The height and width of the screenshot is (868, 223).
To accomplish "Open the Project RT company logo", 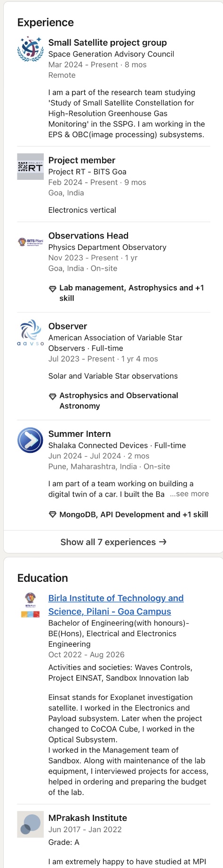I will tap(30, 167).
